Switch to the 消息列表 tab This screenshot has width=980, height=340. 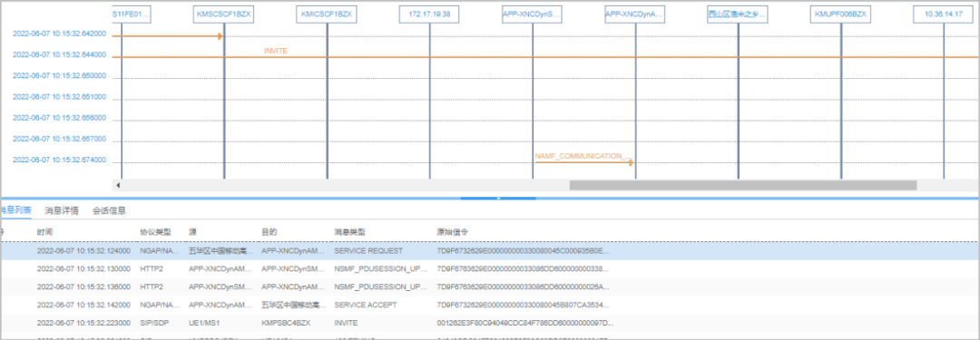coord(15,210)
